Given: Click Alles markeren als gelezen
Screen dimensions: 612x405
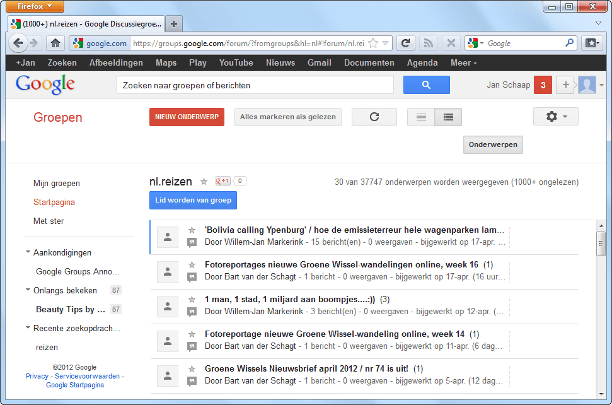Looking at the screenshot, I should (x=288, y=117).
